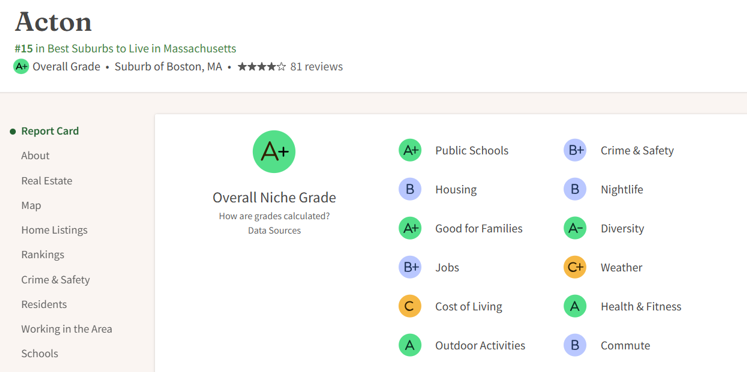
Task: Open Crime & Safety sidebar item
Action: [x=55, y=280]
